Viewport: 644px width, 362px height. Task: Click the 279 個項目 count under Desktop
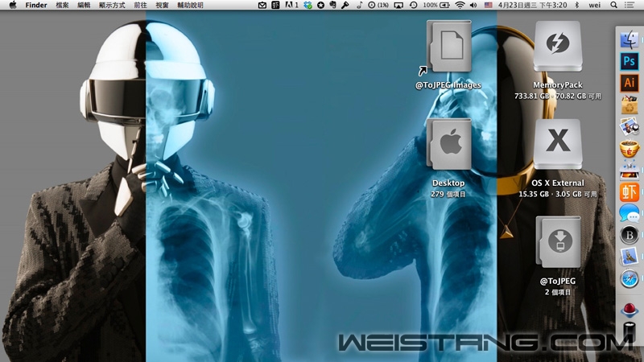coord(448,194)
